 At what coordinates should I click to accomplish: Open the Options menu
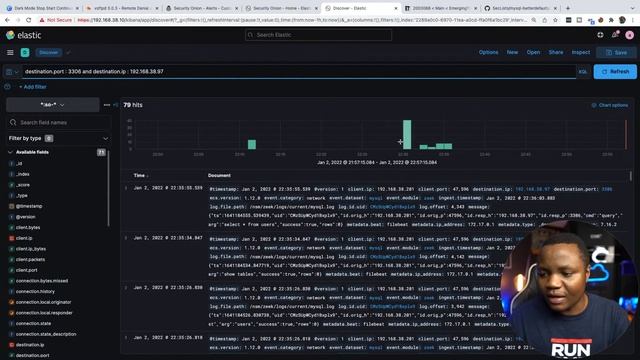coord(488,52)
